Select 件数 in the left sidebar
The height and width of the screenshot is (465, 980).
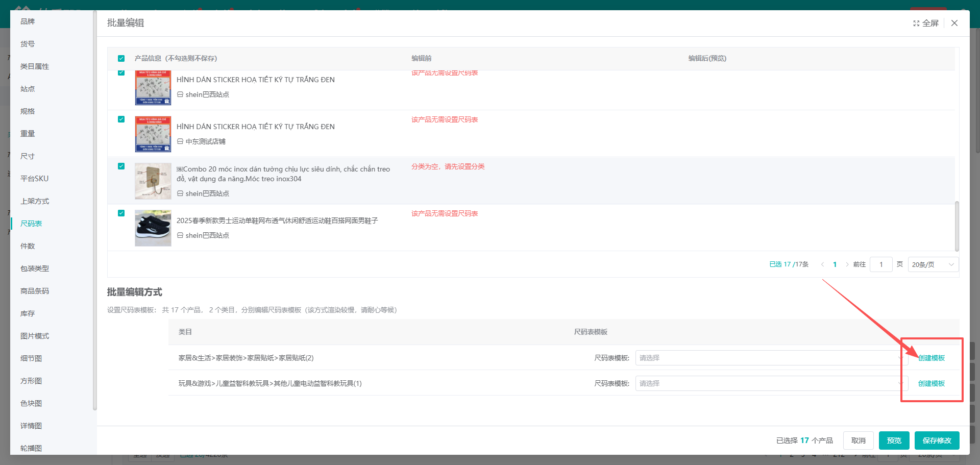click(28, 246)
